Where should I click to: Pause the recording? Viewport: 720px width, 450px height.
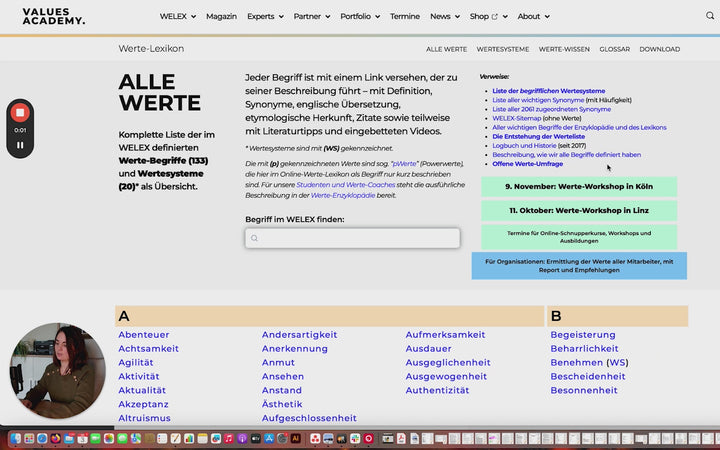pyautogui.click(x=20, y=145)
